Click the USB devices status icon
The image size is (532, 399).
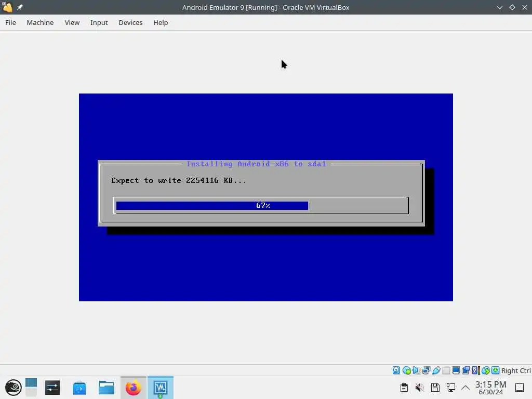pyautogui.click(x=436, y=370)
